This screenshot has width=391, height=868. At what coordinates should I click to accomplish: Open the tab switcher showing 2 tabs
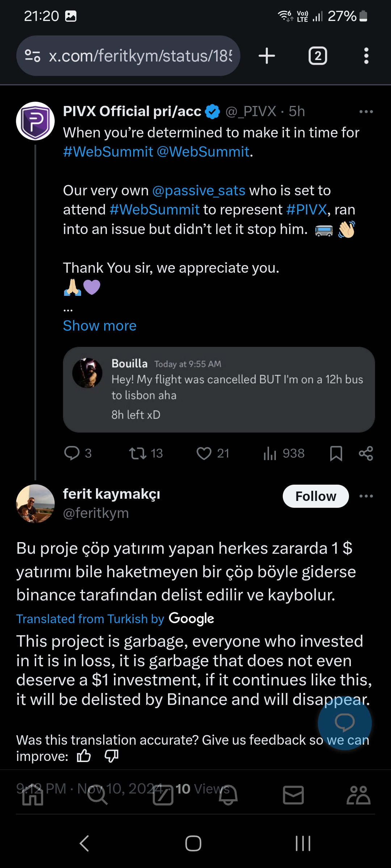point(318,56)
